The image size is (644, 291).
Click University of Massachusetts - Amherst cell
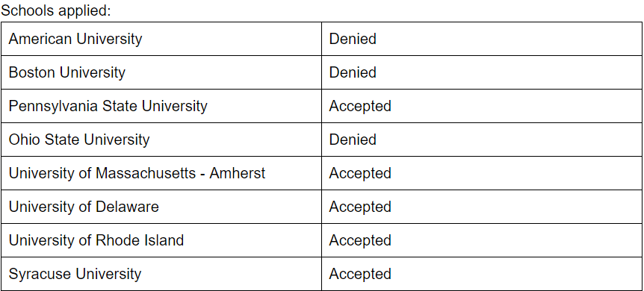coord(161,173)
